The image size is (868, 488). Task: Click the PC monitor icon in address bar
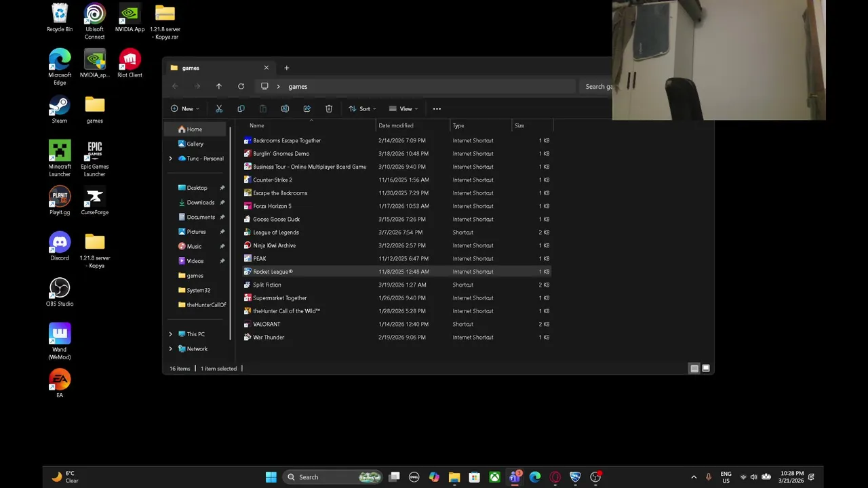(264, 86)
